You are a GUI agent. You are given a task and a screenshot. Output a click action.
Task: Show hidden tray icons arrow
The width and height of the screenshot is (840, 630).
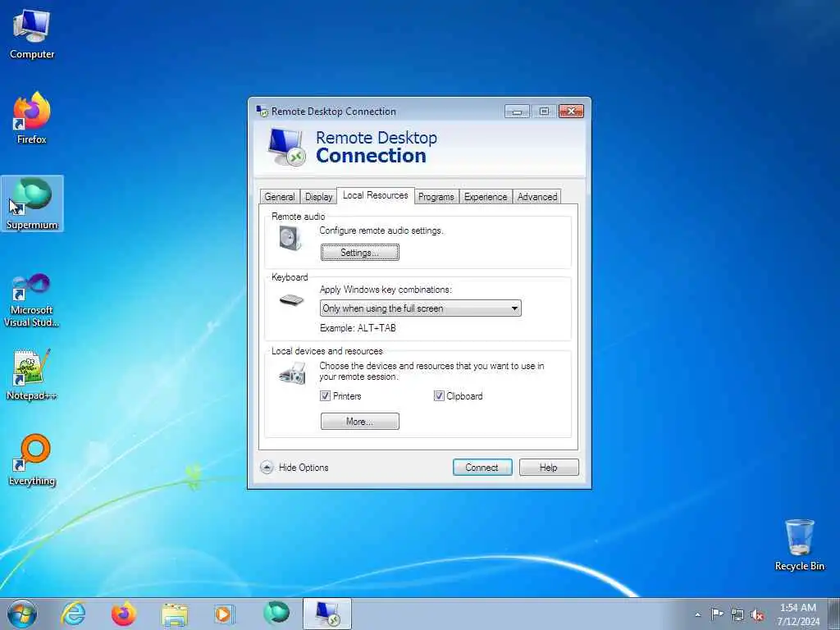(697, 614)
